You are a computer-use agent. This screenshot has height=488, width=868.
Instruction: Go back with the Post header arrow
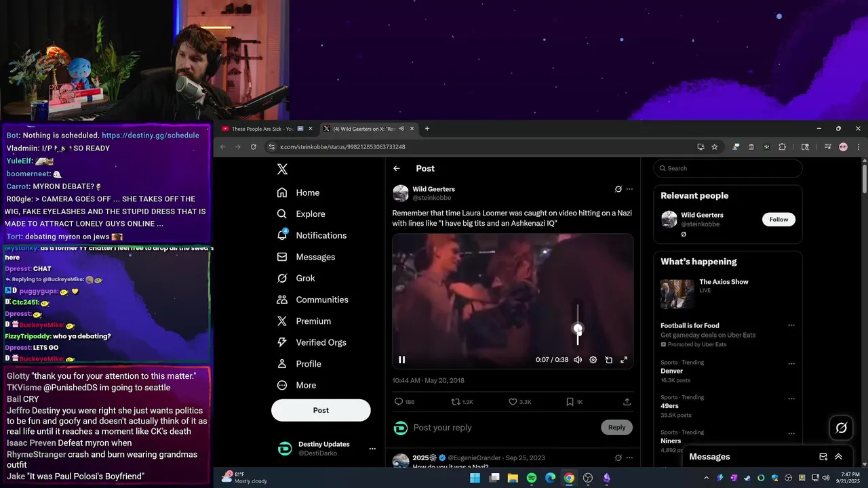click(397, 169)
